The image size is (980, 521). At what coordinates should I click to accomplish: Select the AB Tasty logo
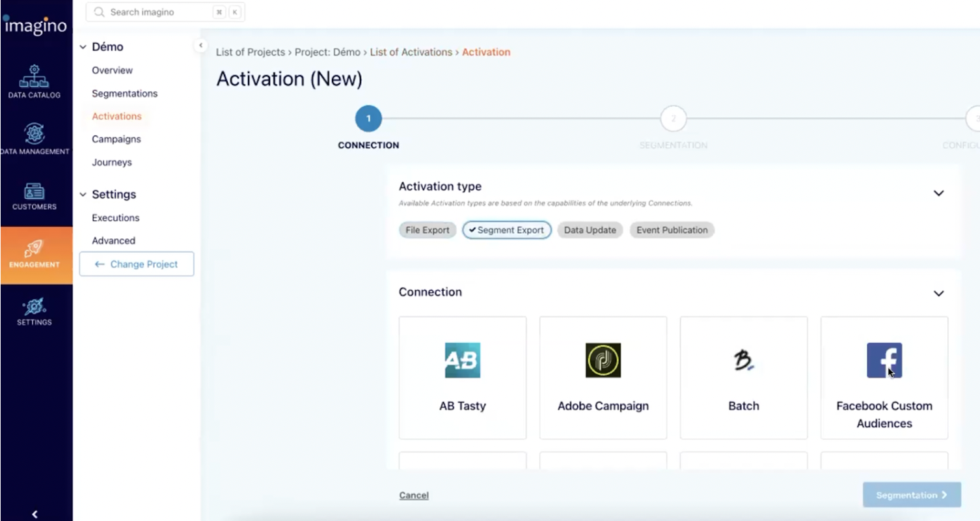click(463, 360)
